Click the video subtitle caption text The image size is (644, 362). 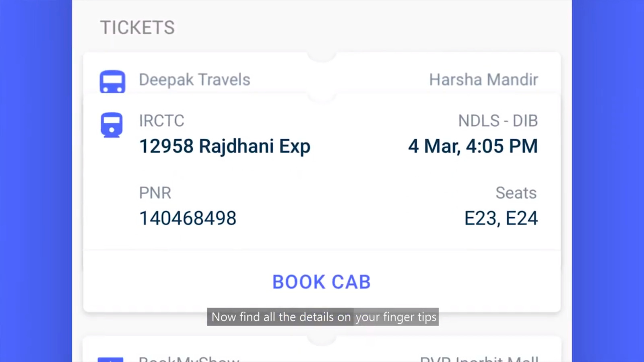point(323,317)
